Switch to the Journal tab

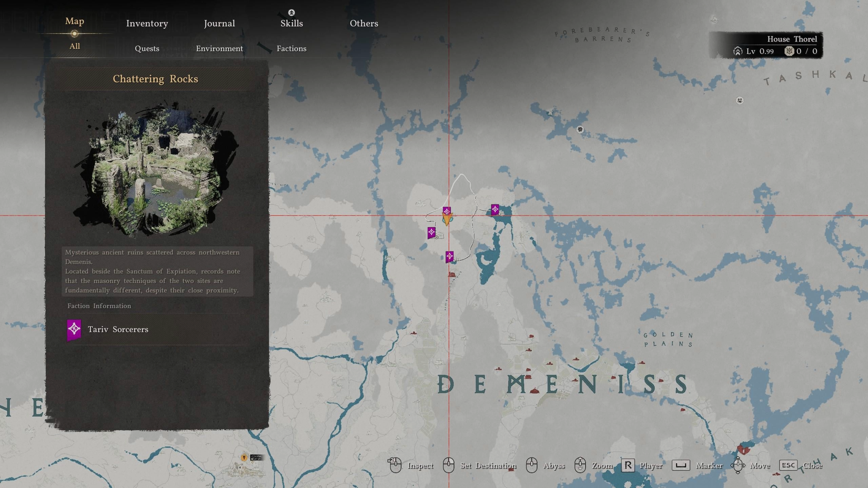pos(219,23)
